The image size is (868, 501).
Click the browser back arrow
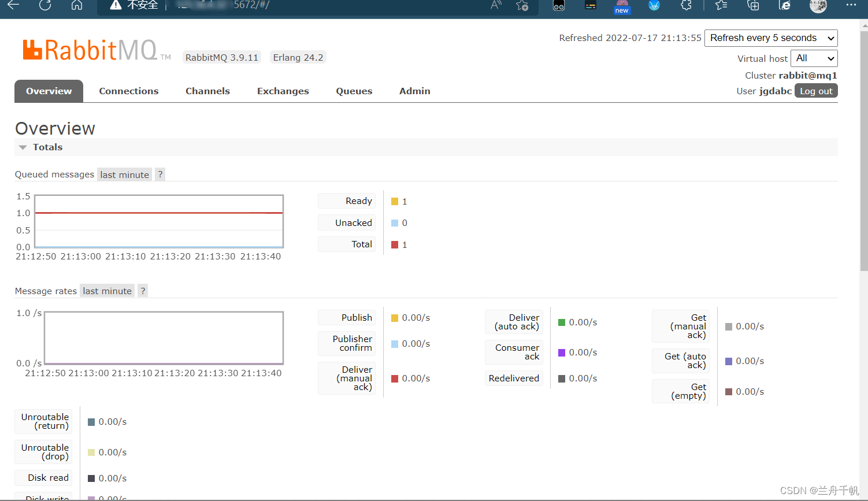13,5
